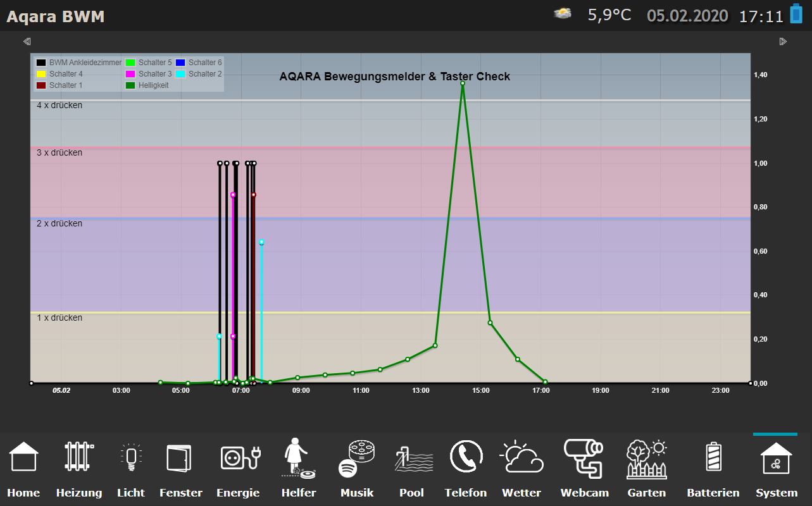Click the '3 x drücken' band label
This screenshot has height=506, width=812.
coord(59,153)
